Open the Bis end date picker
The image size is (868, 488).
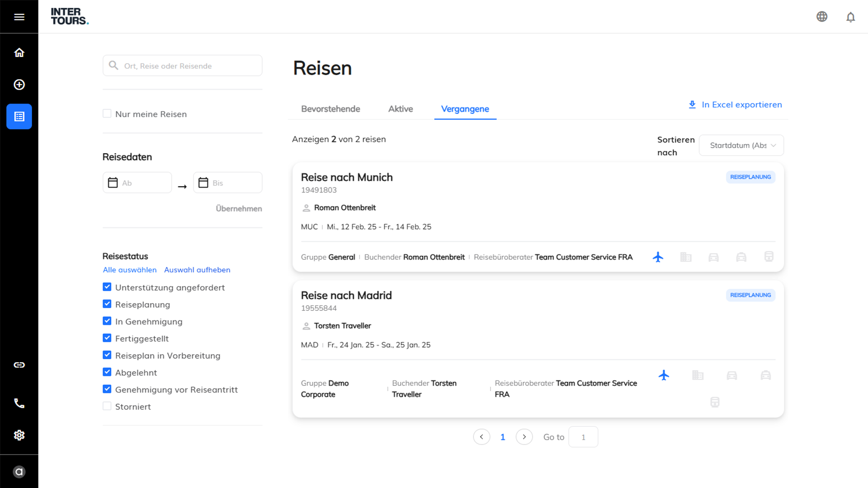point(228,183)
